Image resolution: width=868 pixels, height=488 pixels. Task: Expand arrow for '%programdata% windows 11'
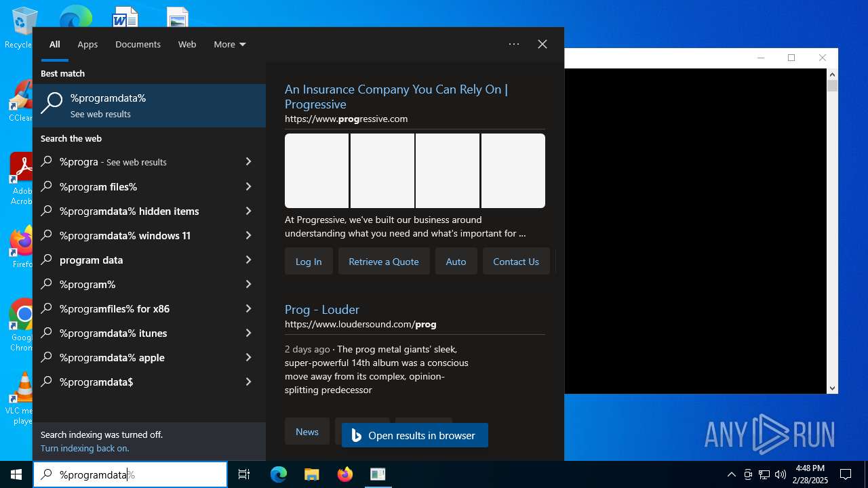click(x=248, y=235)
